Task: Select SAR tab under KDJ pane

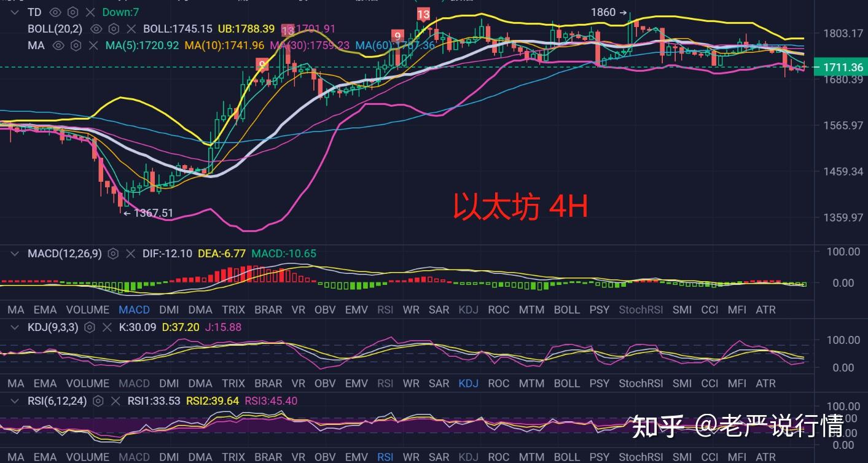Action: pyautogui.click(x=439, y=383)
